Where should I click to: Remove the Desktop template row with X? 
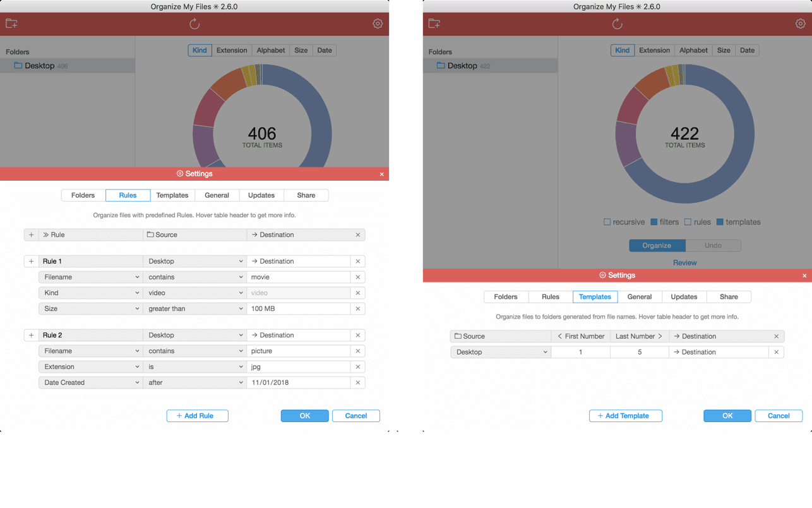tap(776, 353)
